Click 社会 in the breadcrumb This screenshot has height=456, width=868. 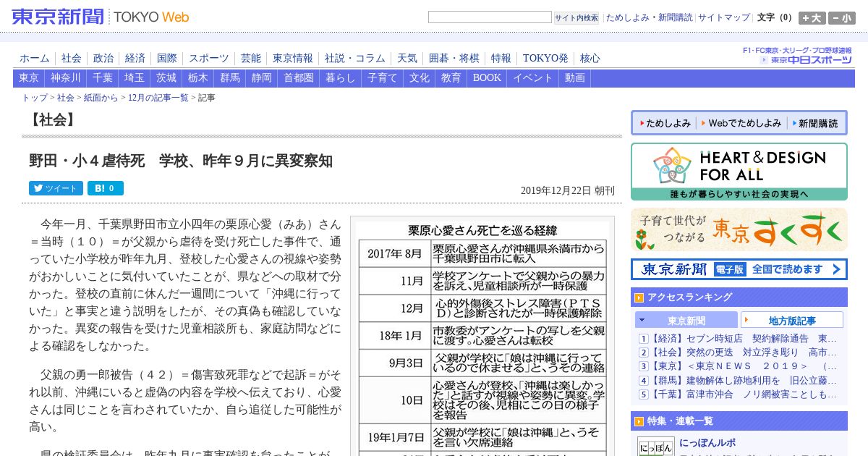coord(66,98)
